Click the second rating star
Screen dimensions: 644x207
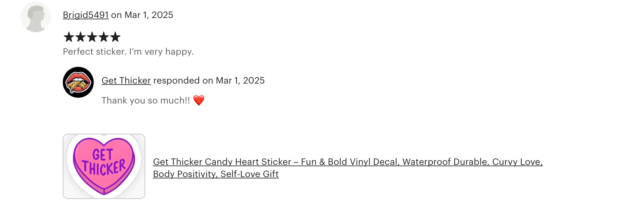(80, 37)
